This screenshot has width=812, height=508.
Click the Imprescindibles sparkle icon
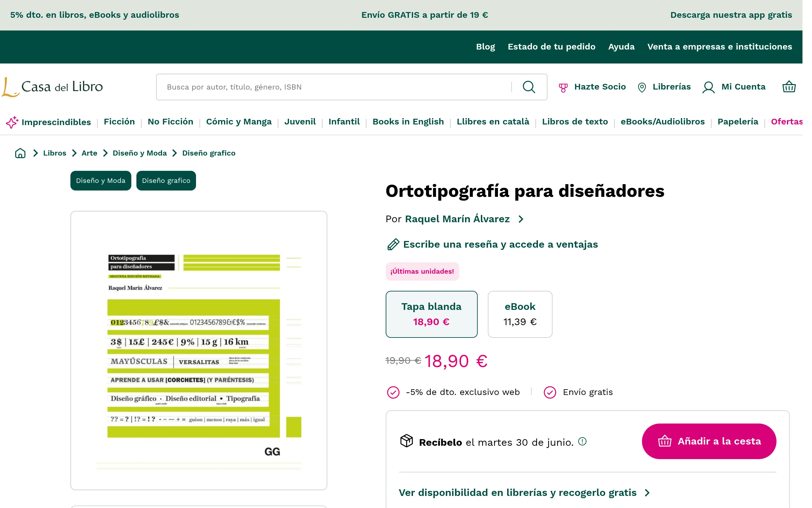(12, 122)
